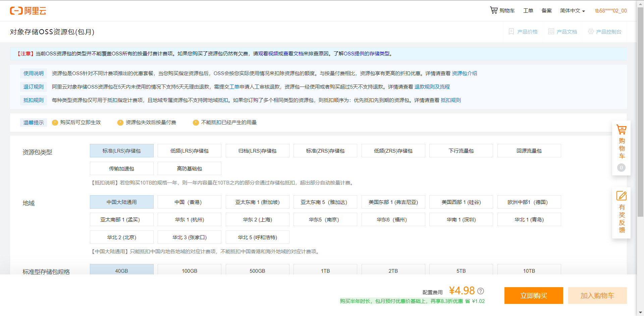Choose region 华北 2 (北京)
The image size is (644, 316).
pos(122,237)
